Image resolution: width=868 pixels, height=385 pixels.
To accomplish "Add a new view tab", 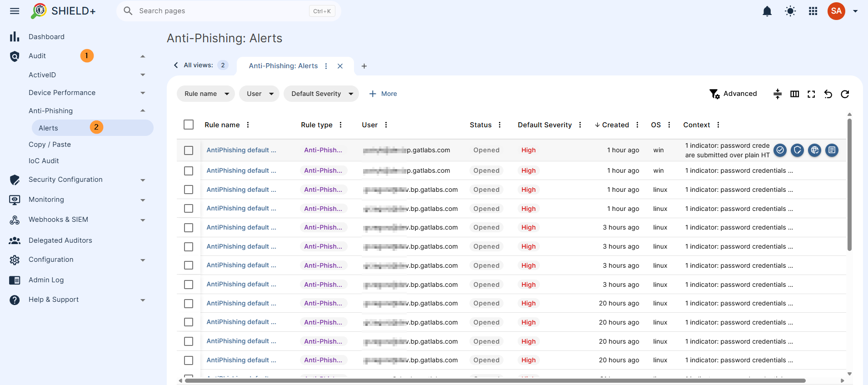I will click(x=364, y=66).
